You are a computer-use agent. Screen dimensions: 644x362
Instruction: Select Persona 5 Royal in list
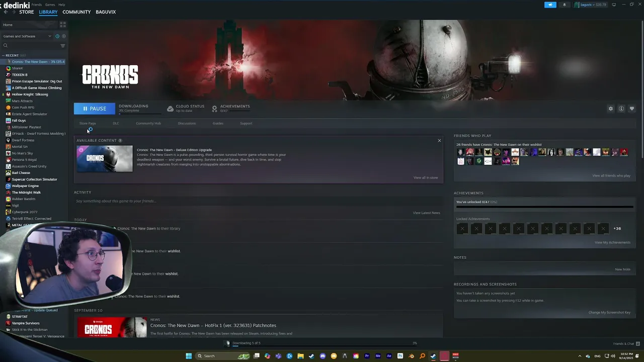click(24, 159)
